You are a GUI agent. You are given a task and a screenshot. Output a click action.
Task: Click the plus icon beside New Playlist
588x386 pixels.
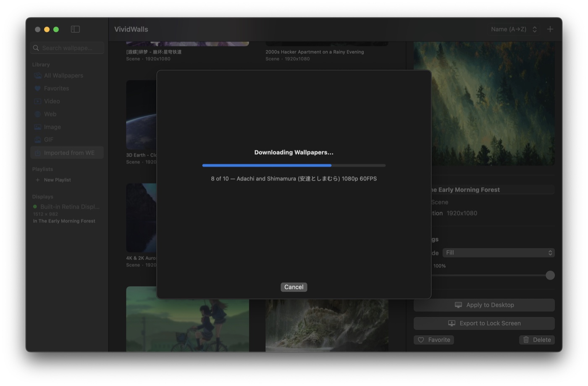(38, 180)
